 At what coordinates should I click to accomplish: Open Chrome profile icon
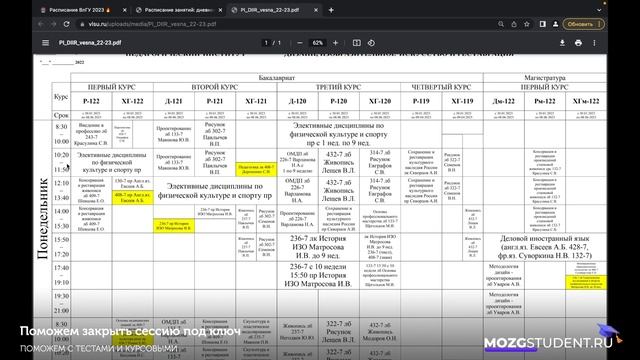pyautogui.click(x=556, y=24)
